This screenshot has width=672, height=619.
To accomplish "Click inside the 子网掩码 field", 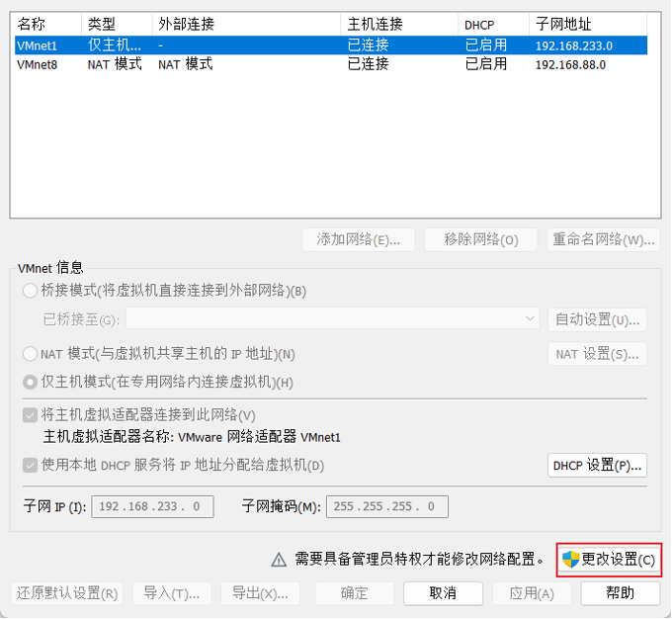I will 387,506.
